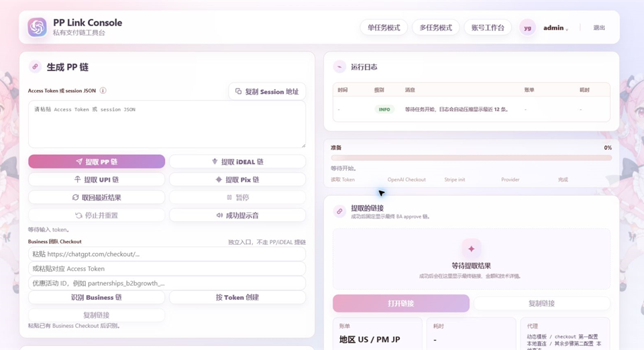The height and width of the screenshot is (350, 644).
Task: Toggle the 成功提示音 sound option
Action: point(237,215)
